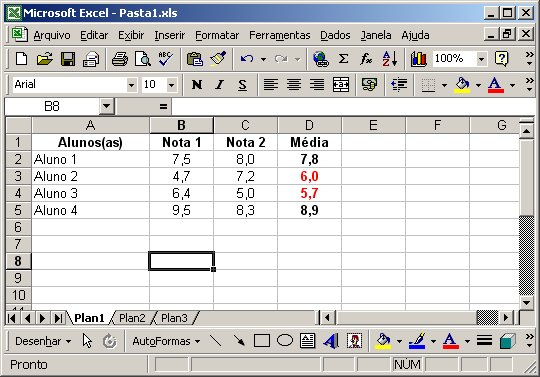540x377 pixels.
Task: Switch to the Plan2 sheet tab
Action: pyautogui.click(x=132, y=318)
